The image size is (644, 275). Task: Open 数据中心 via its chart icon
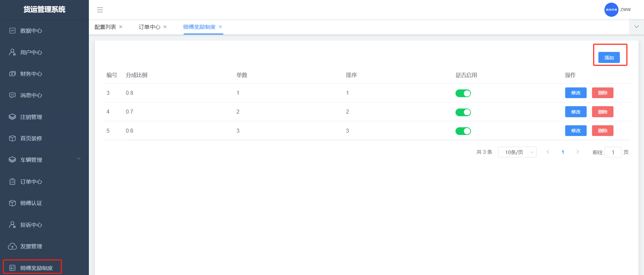[x=12, y=31]
